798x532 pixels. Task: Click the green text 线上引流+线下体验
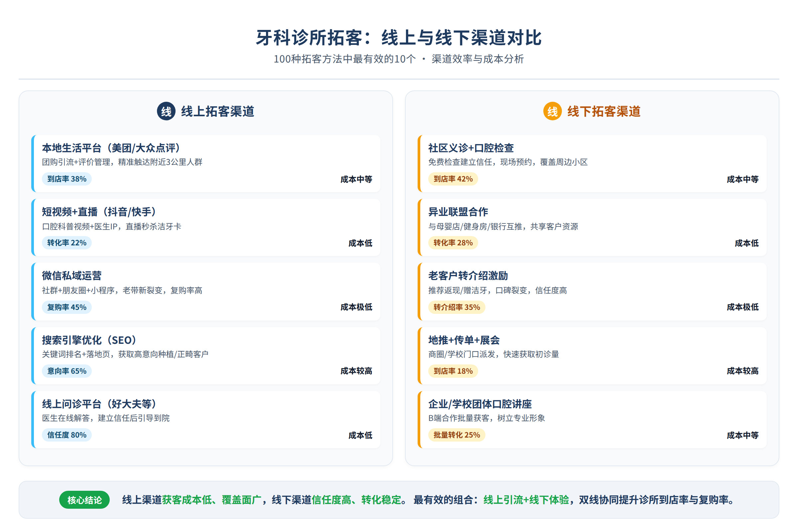pos(526,500)
